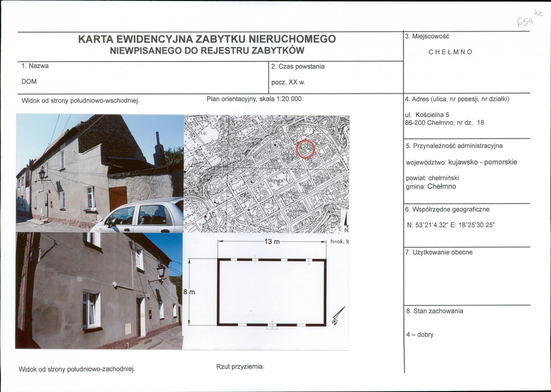Click the address 'ul. Kościelna 5'
This screenshot has height=392, width=551.
(427, 115)
